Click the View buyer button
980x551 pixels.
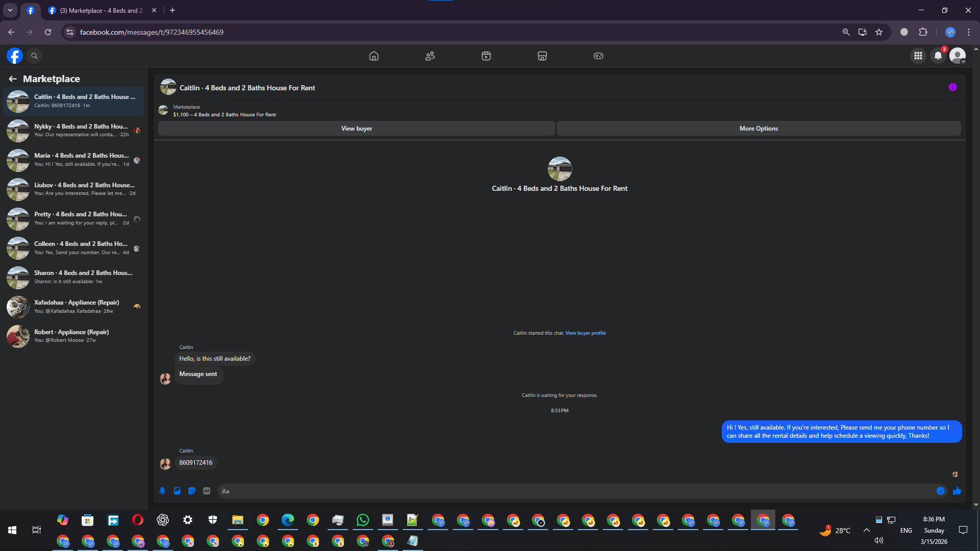[357, 129]
